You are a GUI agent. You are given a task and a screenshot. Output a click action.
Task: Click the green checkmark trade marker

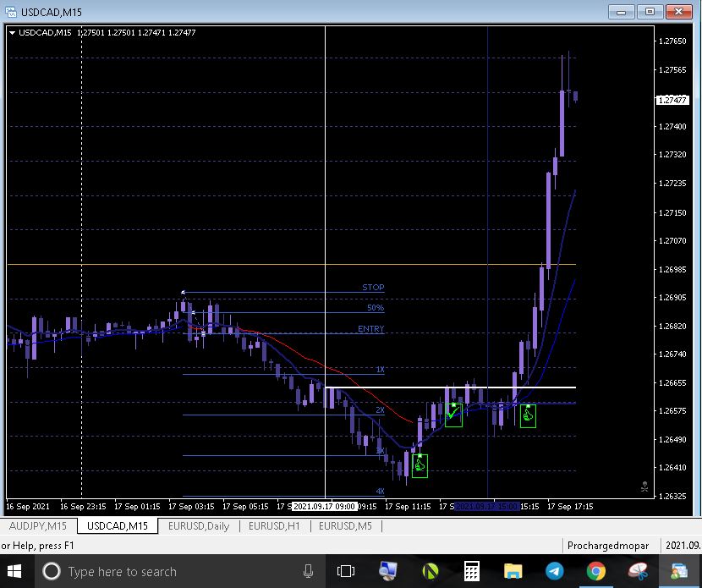(453, 415)
